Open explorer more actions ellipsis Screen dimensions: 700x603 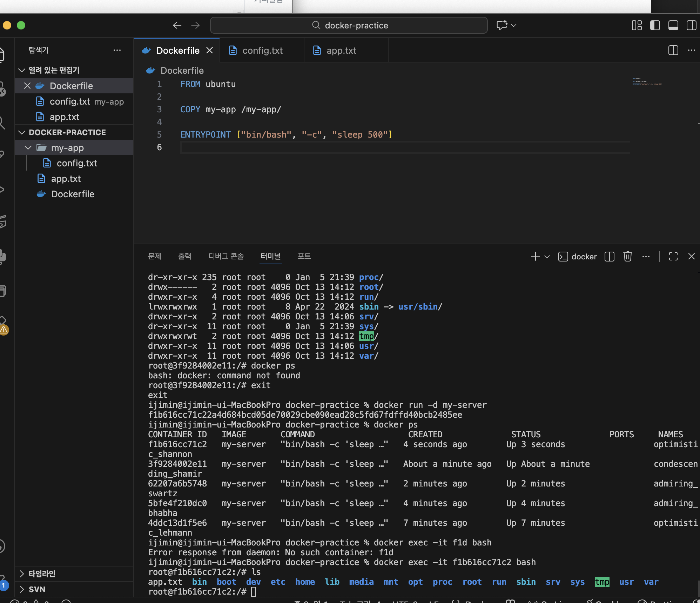[117, 50]
